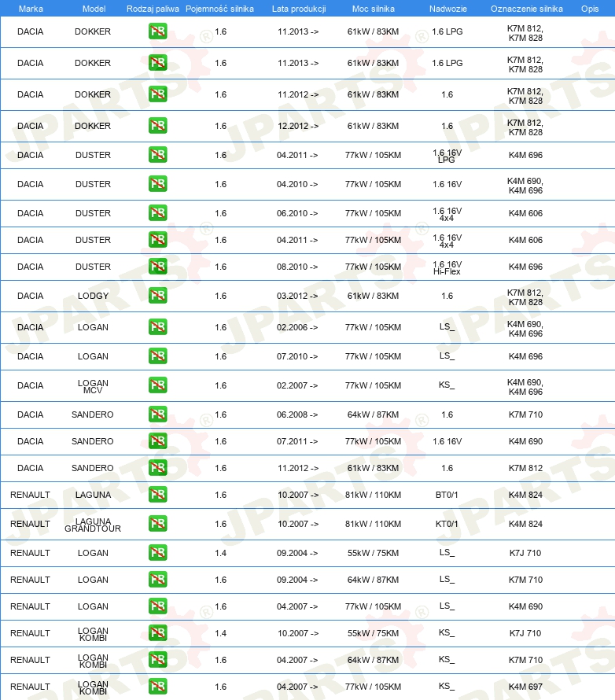Click fuel icon in Sandero 11.2012 row
Screen dimensions: 615x700
coord(157,468)
